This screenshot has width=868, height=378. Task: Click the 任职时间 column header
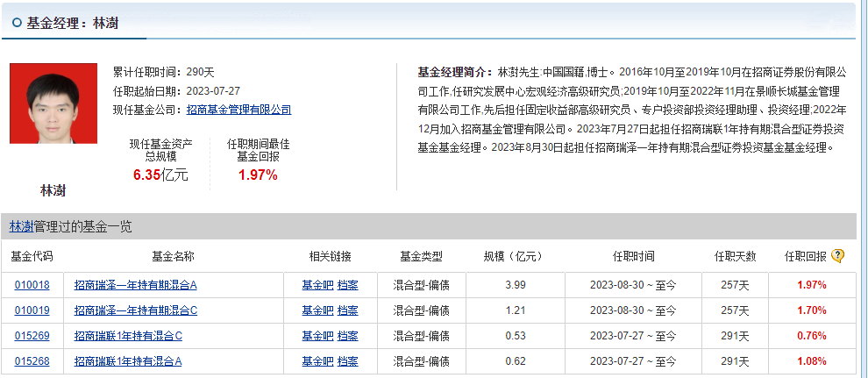[633, 256]
